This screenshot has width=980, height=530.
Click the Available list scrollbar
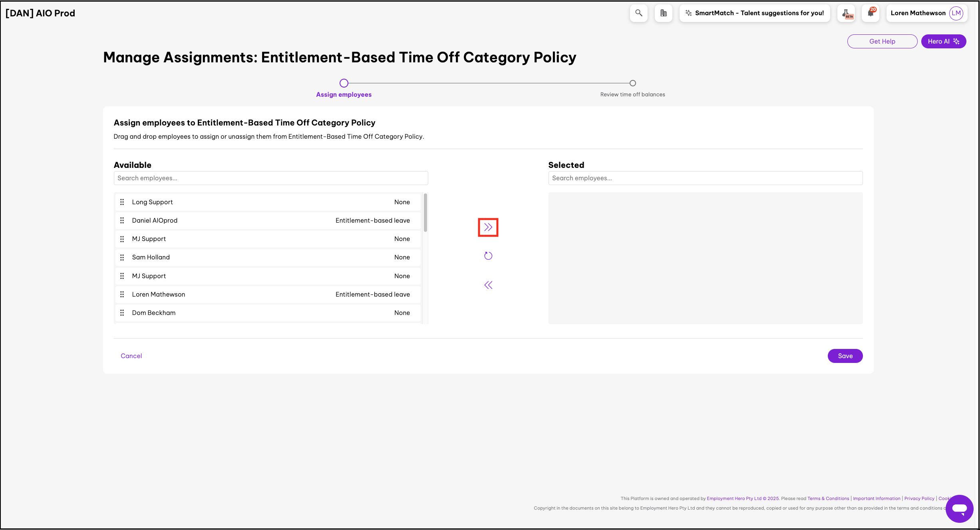pyautogui.click(x=425, y=213)
